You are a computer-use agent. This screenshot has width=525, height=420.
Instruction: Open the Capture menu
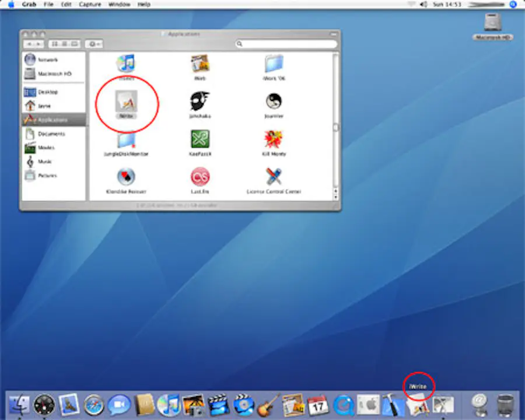click(x=90, y=4)
